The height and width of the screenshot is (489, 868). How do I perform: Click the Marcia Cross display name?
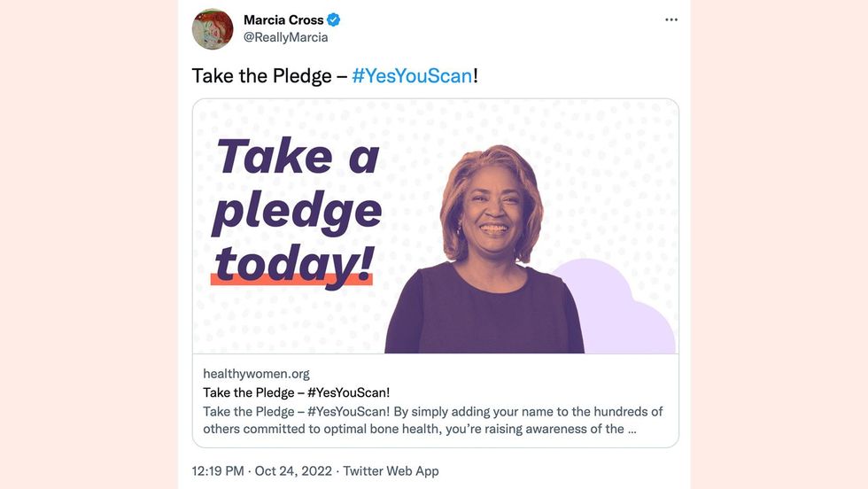(283, 20)
